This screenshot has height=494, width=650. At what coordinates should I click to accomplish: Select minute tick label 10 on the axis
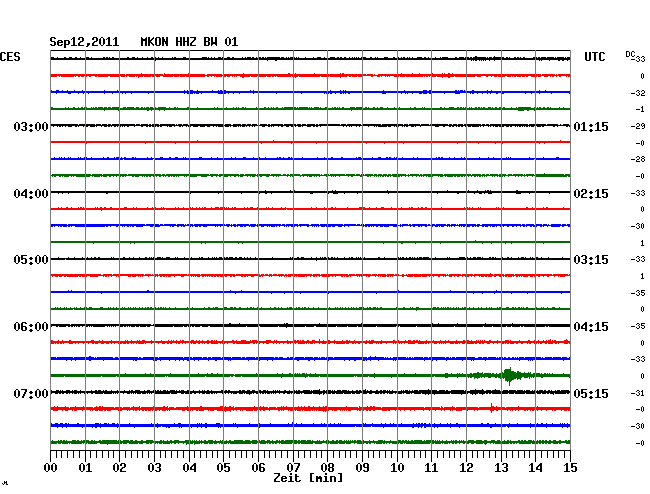[397, 468]
